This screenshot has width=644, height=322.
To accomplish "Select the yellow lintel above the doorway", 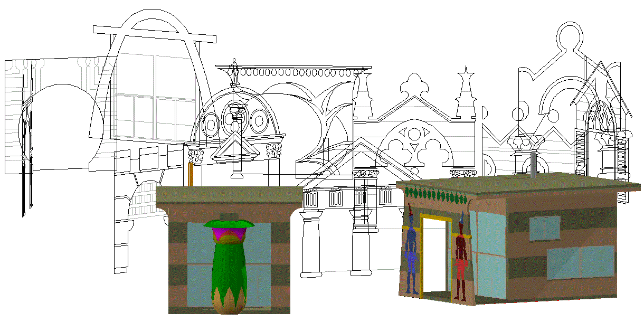I will (x=435, y=216).
